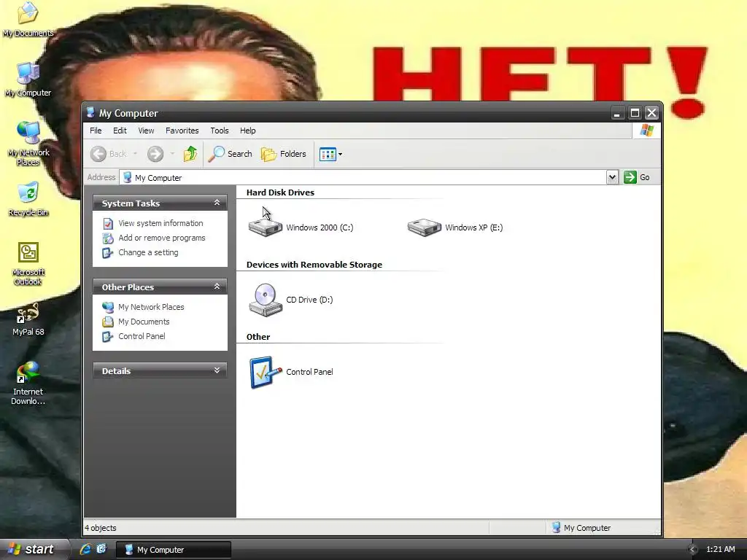This screenshot has height=560, width=747.
Task: Click Devices with Removable Storage header
Action: tap(314, 265)
